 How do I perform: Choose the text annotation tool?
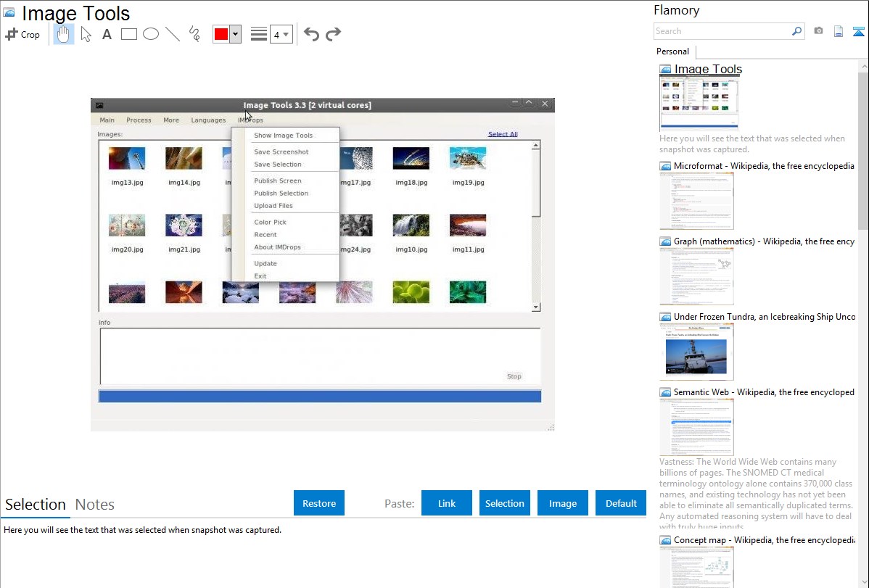click(x=107, y=34)
